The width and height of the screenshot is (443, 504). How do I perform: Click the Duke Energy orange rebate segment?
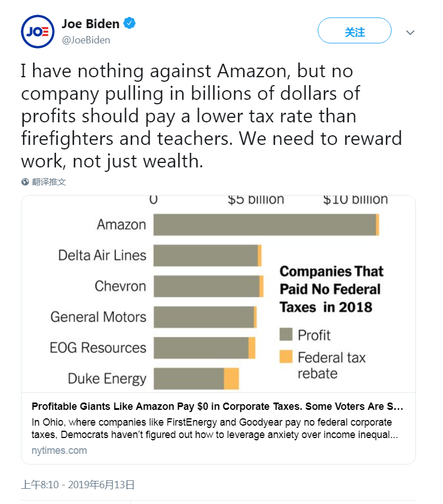[231, 378]
